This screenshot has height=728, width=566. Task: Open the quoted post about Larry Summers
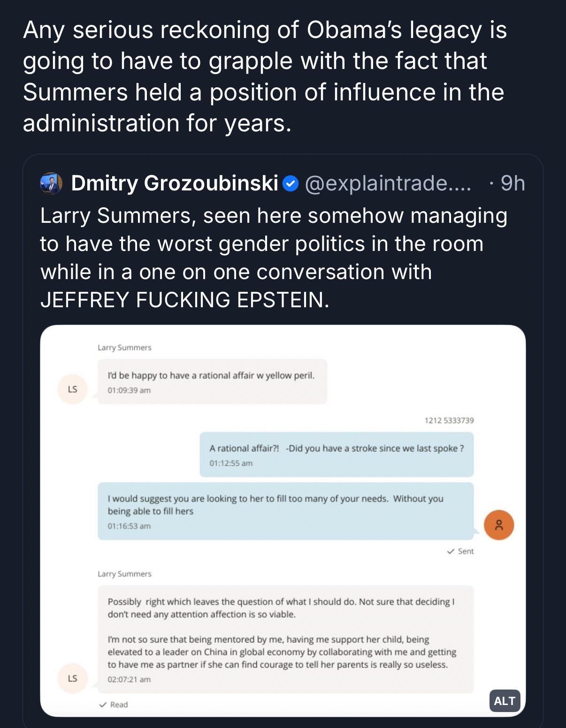click(274, 258)
